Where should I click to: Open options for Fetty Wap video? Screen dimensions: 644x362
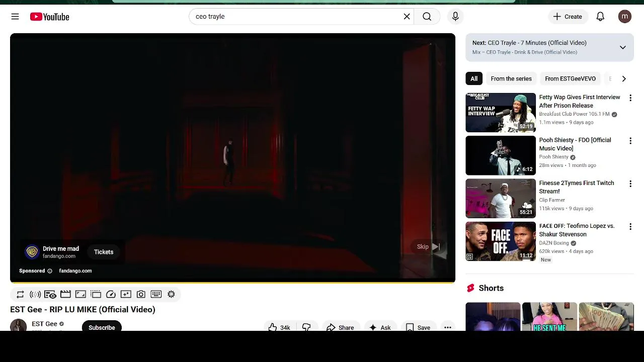click(x=630, y=98)
